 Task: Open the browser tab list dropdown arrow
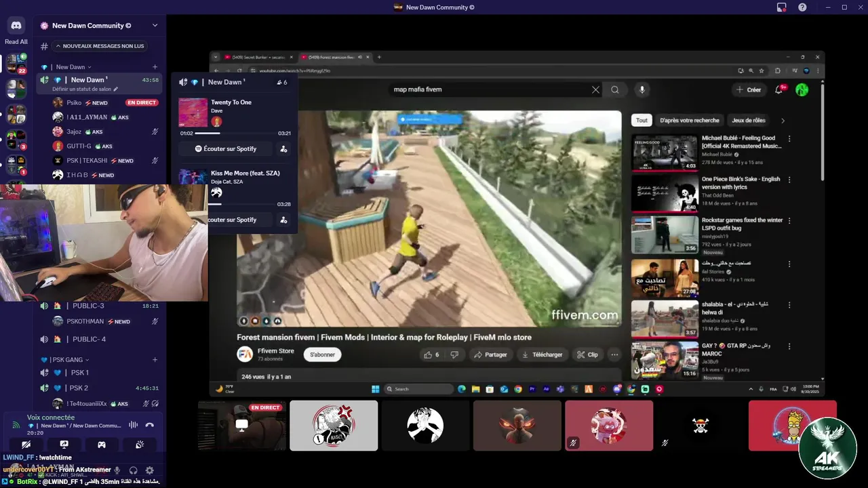[x=215, y=57]
